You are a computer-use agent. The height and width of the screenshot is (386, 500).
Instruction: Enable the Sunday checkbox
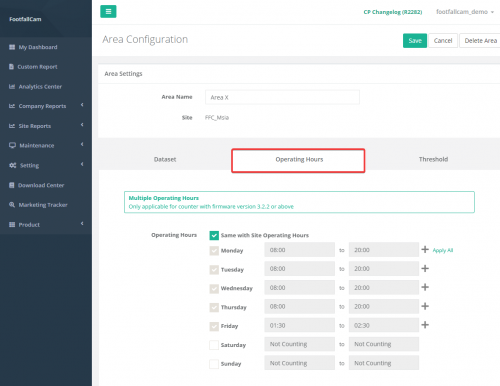[214, 364]
